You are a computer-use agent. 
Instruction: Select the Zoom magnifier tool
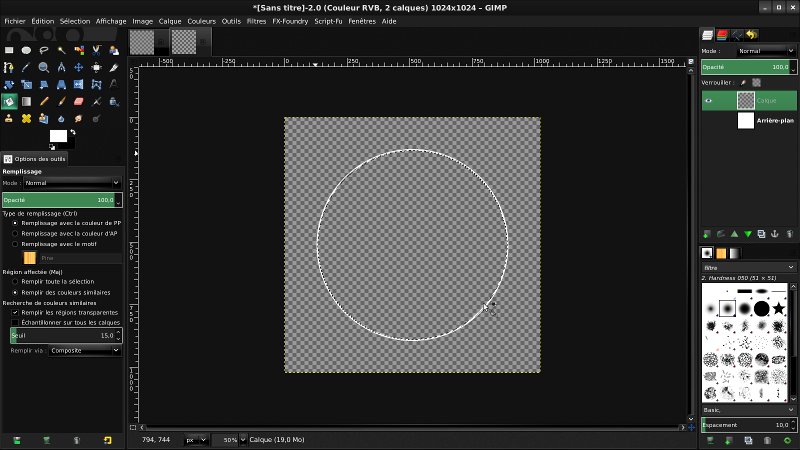pos(44,67)
